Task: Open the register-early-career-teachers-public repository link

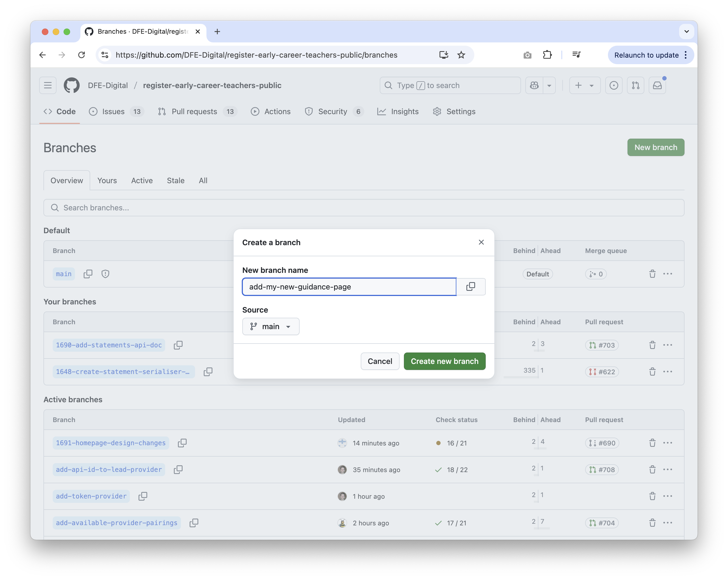Action: pyautogui.click(x=212, y=85)
